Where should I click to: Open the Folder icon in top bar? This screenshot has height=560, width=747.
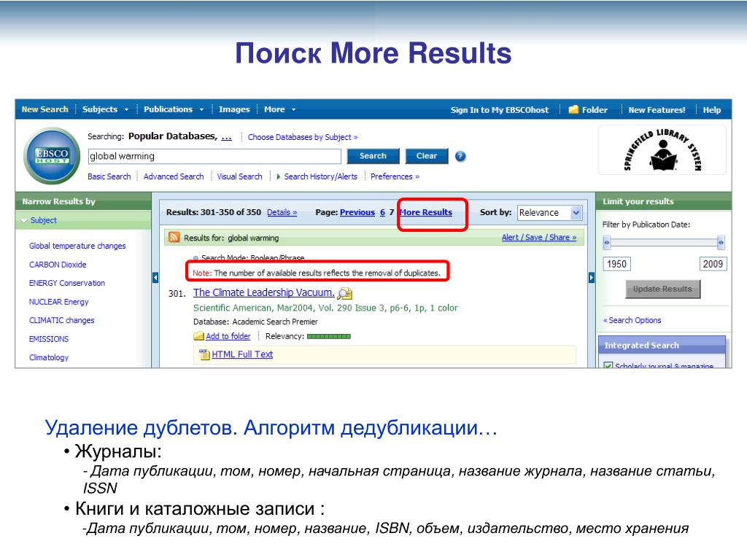point(573,109)
